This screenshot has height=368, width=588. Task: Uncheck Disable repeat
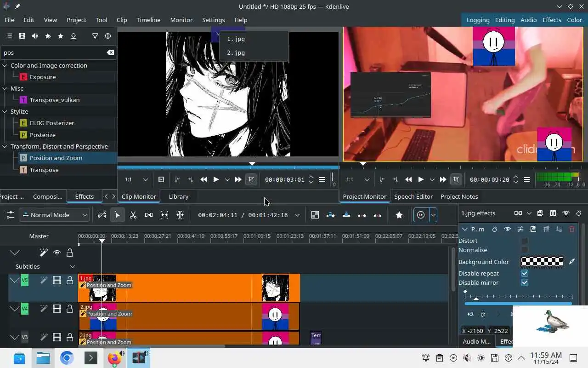coord(525,273)
